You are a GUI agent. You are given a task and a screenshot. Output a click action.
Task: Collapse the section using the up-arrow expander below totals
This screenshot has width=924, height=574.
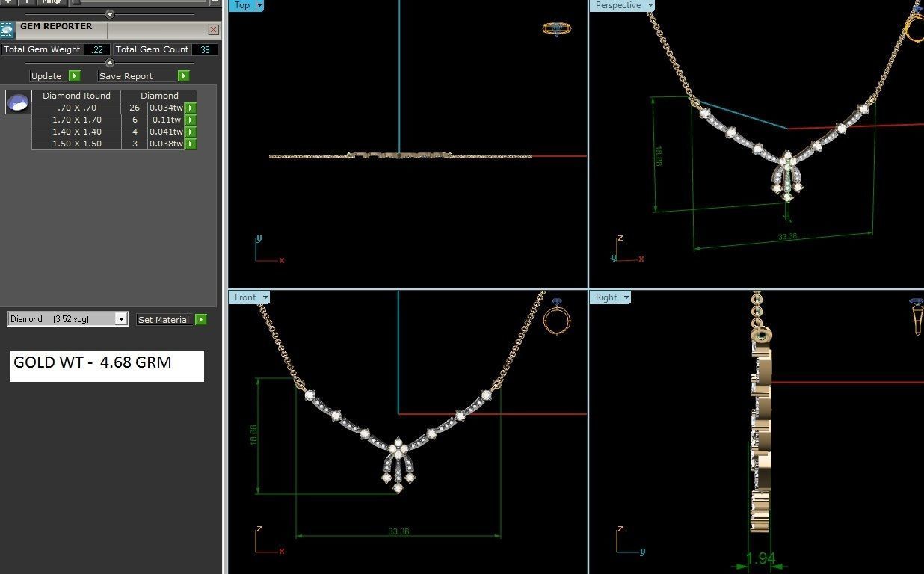point(110,63)
